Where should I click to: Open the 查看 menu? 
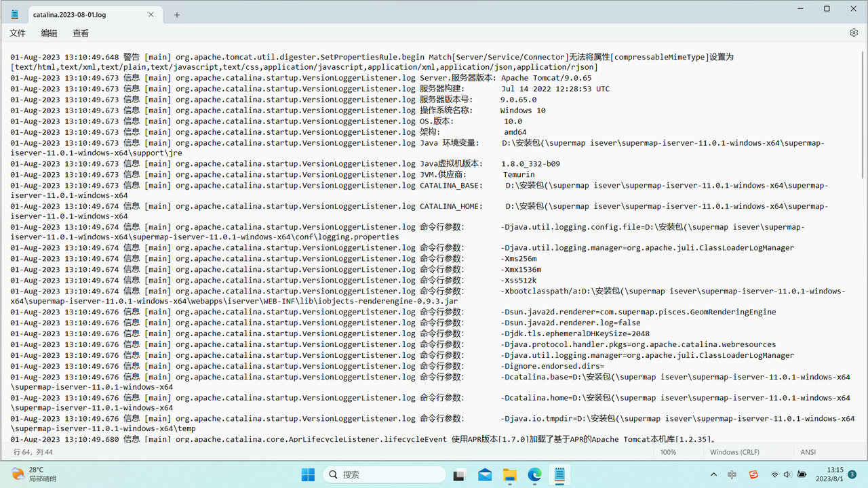(81, 33)
